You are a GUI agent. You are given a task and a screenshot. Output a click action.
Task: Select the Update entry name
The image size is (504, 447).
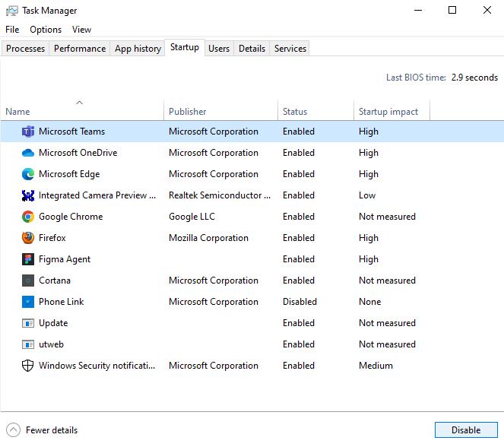click(53, 323)
